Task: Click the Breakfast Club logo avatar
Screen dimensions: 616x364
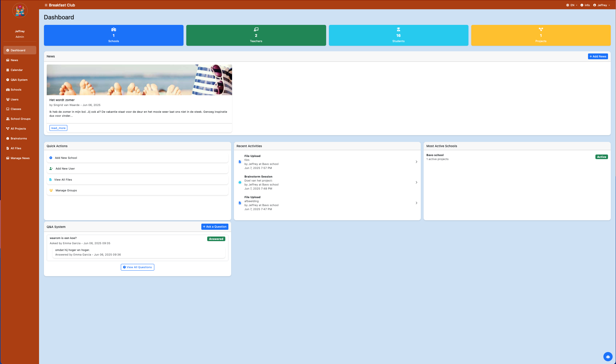Action: click(20, 11)
